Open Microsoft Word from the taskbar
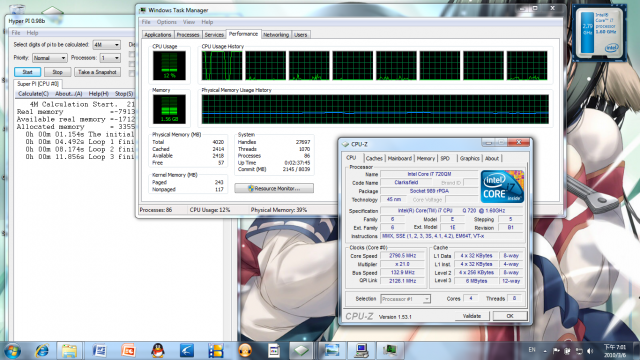640x360 pixels. pyautogui.click(x=99, y=351)
